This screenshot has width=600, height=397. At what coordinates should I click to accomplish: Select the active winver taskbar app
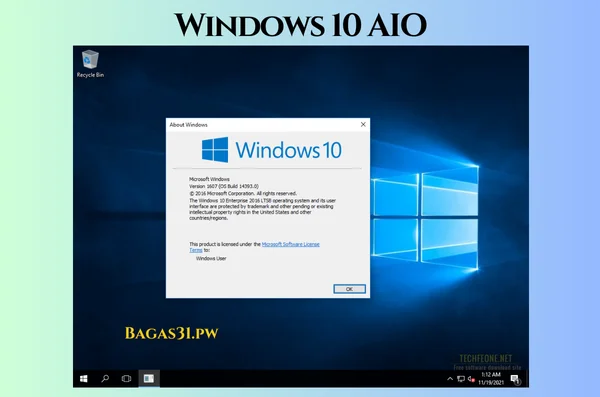point(149,379)
